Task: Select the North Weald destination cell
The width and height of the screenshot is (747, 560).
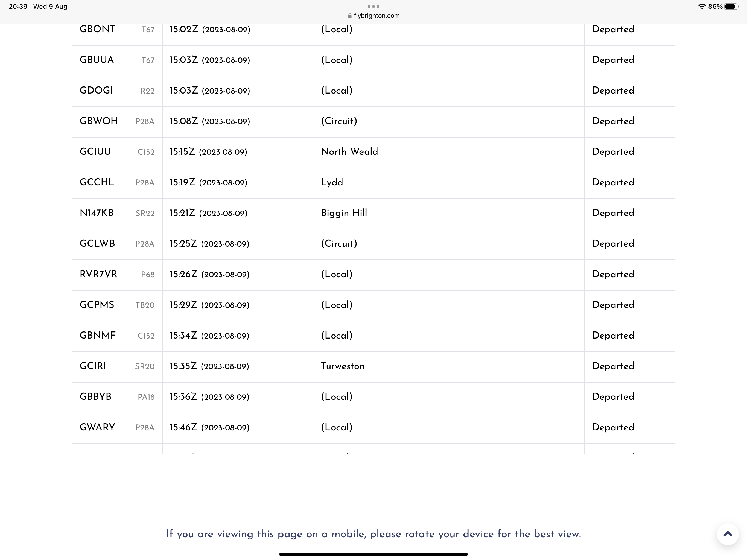Action: 448,152
